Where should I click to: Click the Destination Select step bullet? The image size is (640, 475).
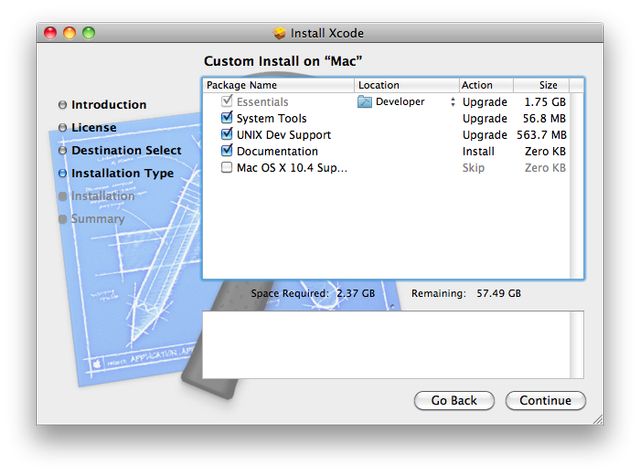(62, 151)
